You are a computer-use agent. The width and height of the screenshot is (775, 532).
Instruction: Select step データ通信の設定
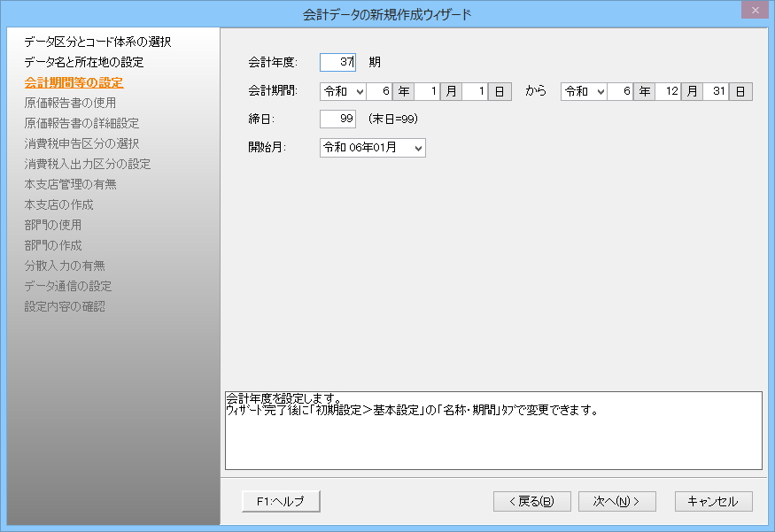[68, 286]
